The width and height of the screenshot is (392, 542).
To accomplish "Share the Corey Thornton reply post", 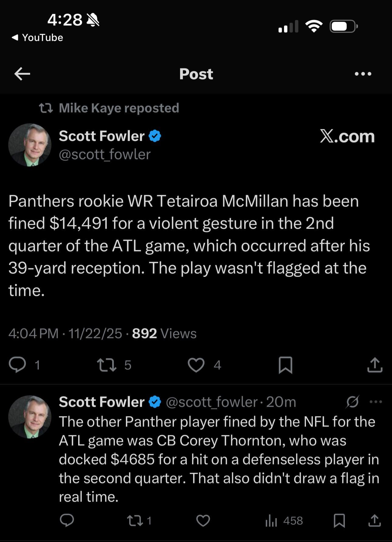I will coord(375,520).
